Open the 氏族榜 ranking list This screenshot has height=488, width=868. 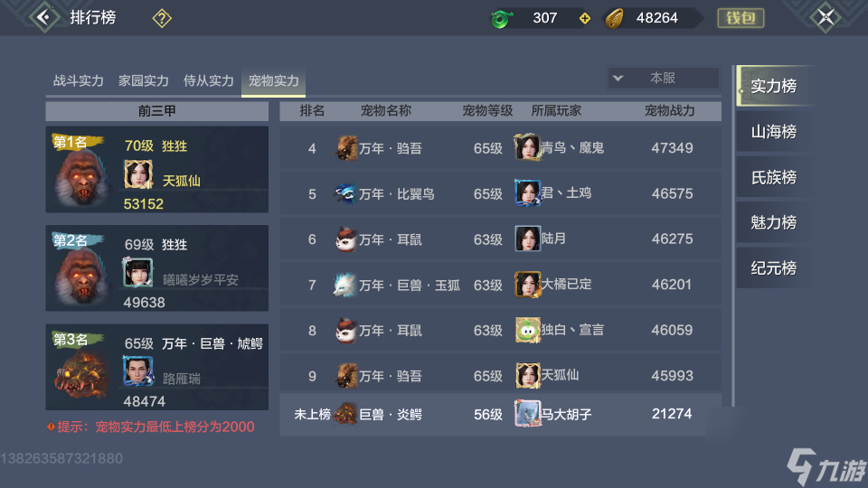[773, 178]
